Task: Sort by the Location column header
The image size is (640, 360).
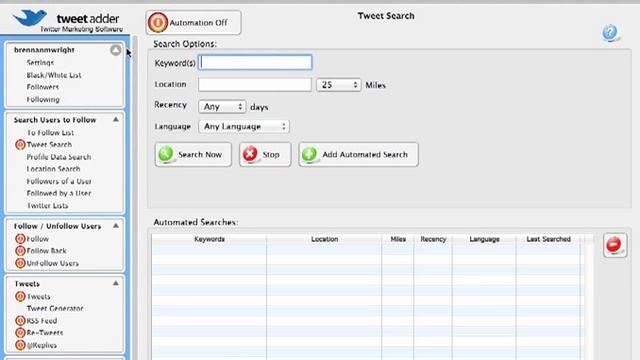Action: click(x=324, y=239)
